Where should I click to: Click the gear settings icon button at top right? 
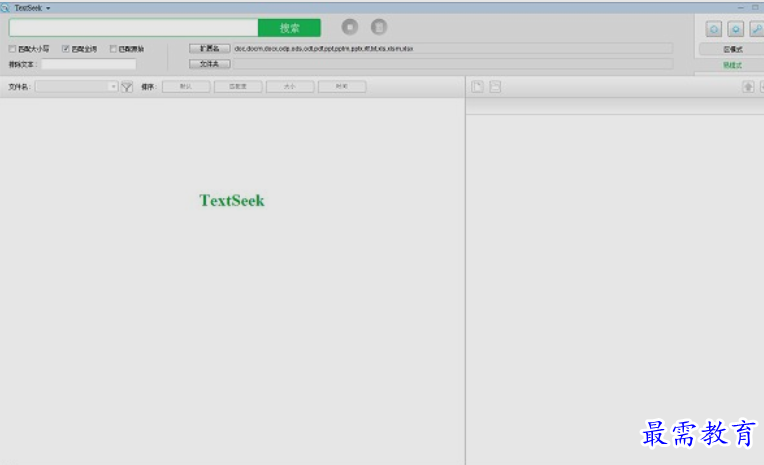click(x=736, y=29)
